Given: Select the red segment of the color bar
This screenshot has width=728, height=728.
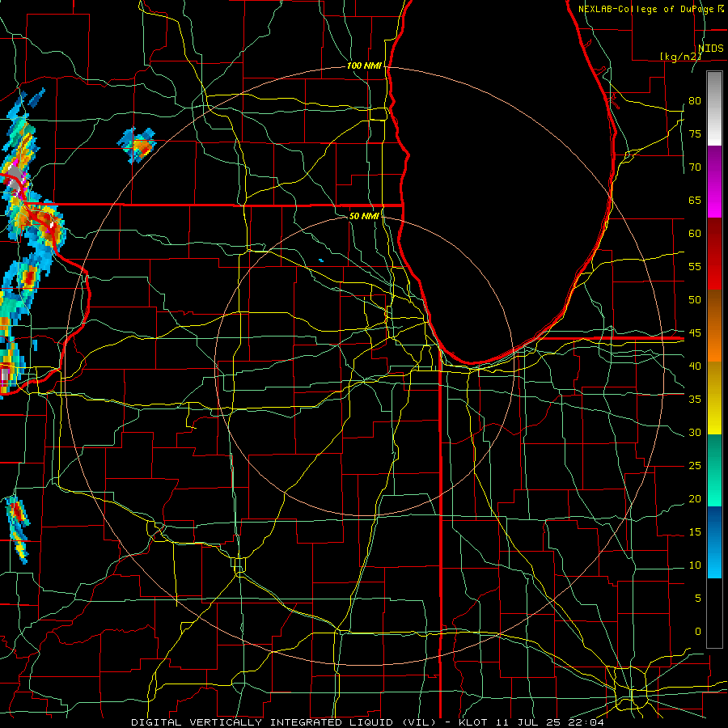Looking at the screenshot, I should click(x=714, y=254).
